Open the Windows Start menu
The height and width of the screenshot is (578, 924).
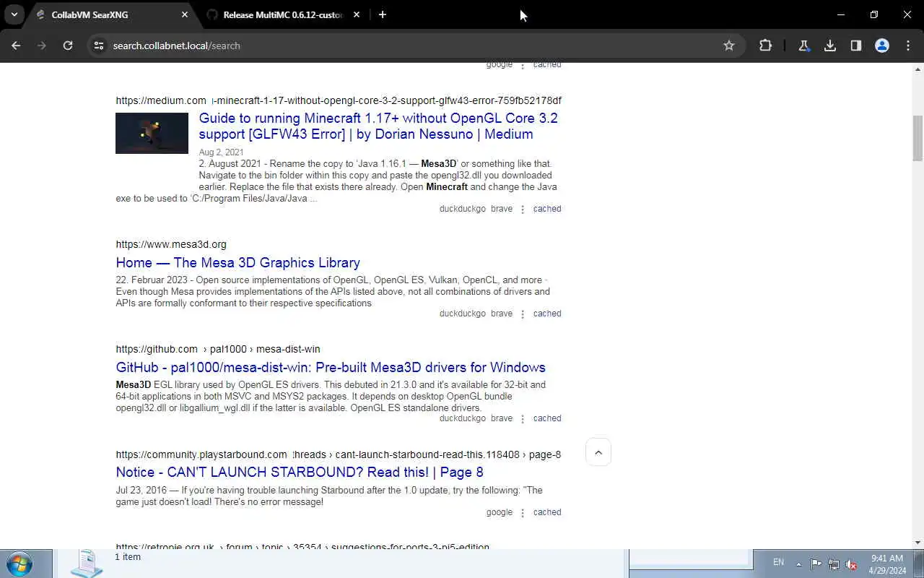tap(19, 564)
